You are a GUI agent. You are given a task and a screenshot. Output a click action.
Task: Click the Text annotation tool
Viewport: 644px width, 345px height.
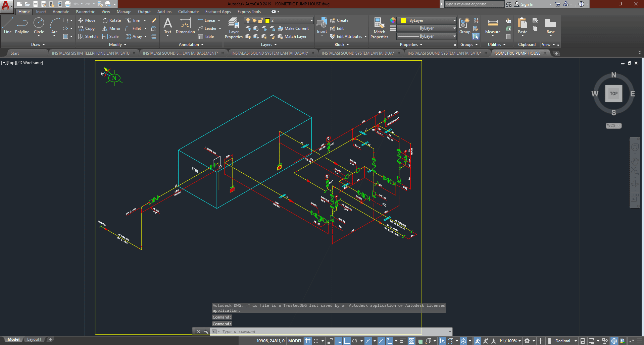pos(167,26)
